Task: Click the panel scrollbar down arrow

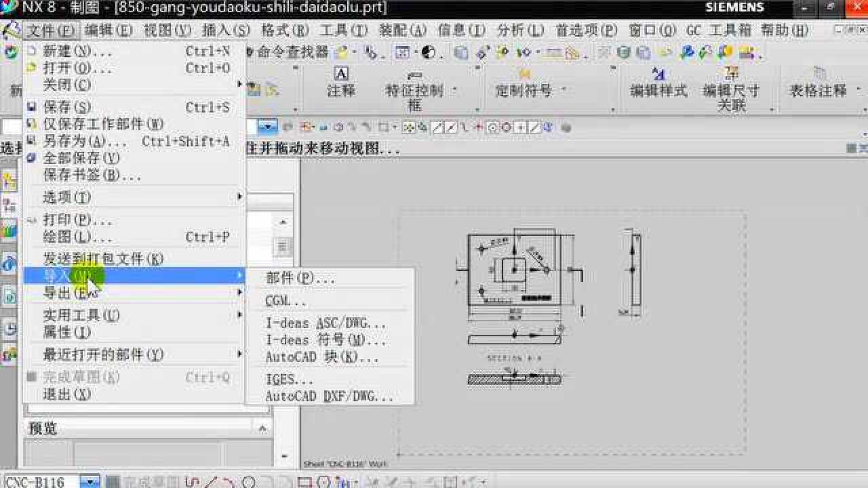Action: click(284, 456)
